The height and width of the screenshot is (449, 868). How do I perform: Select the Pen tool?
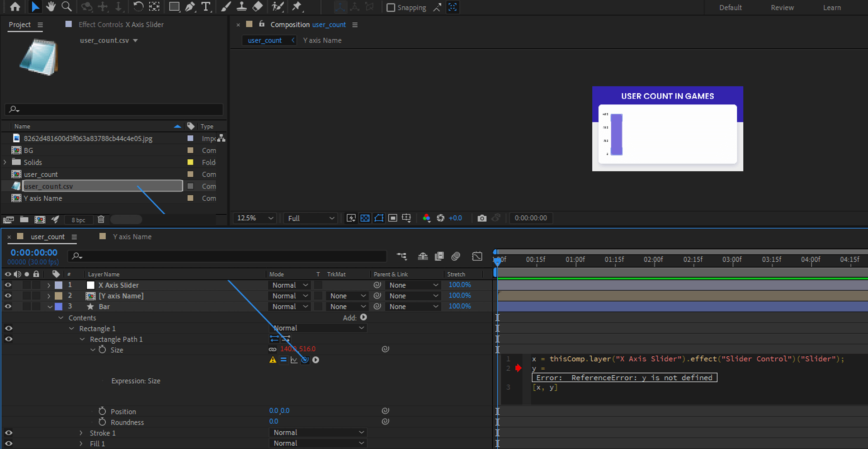[x=190, y=7]
